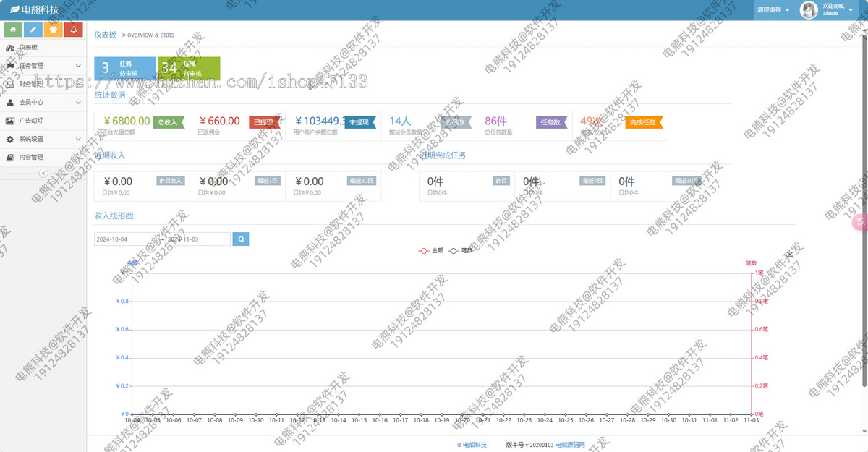The image size is (868, 452).
Task: Click the ¥0.8 y-axis label
Action: coord(123,302)
